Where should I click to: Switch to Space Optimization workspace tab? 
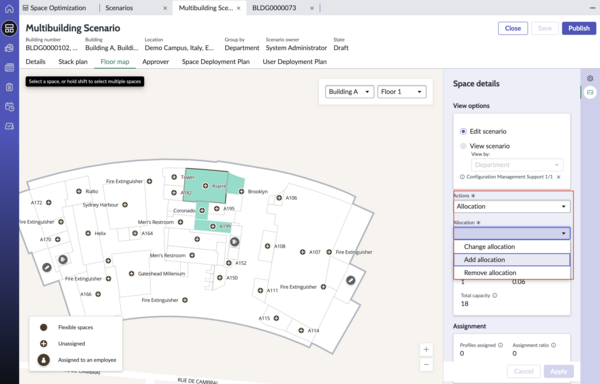pyautogui.click(x=54, y=8)
